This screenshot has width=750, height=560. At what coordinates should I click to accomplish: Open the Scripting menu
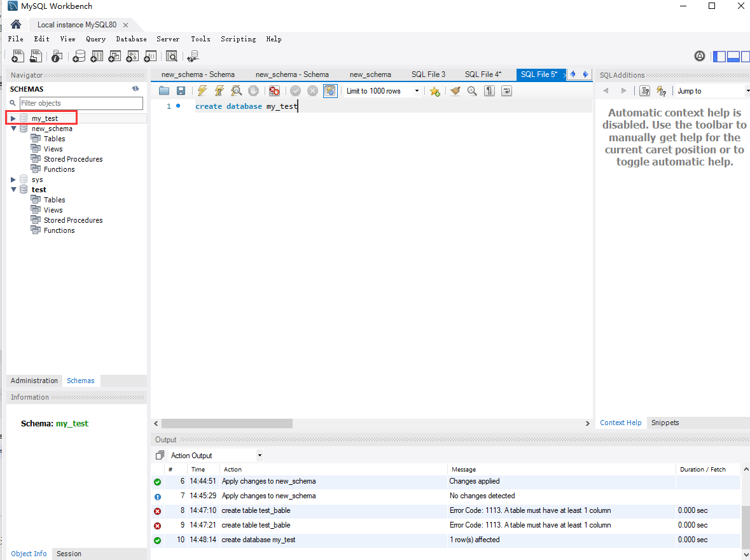coord(238,39)
